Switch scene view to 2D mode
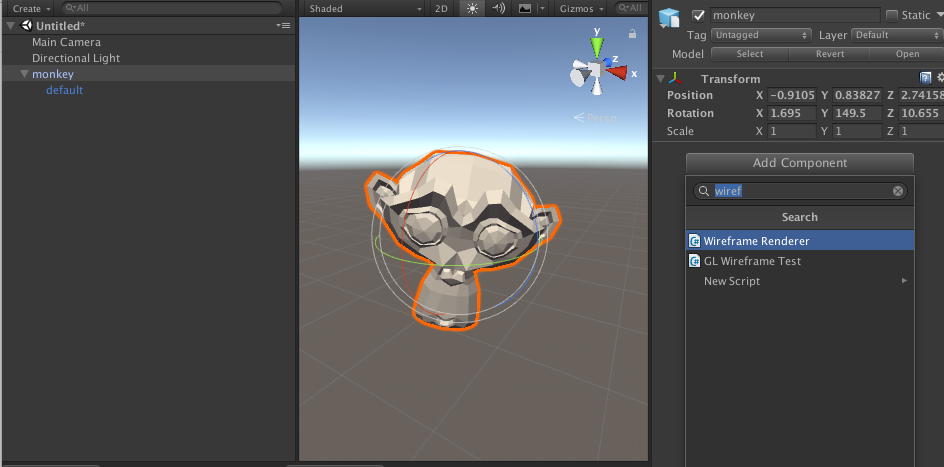Screen dimensions: 944x467 (x=441, y=8)
